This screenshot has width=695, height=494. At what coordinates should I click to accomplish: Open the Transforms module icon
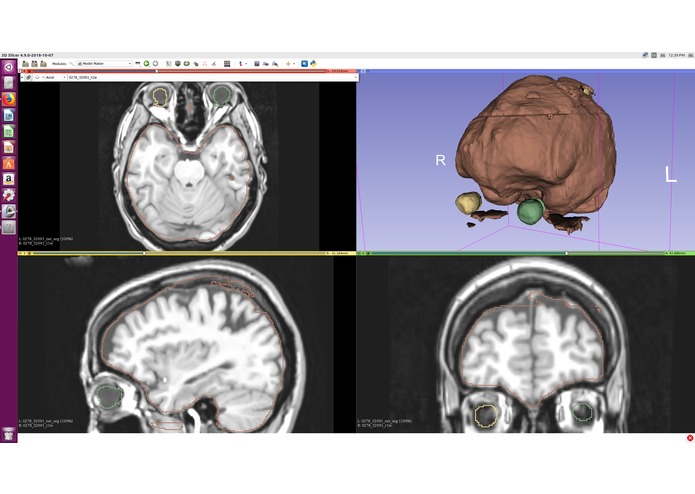click(196, 64)
